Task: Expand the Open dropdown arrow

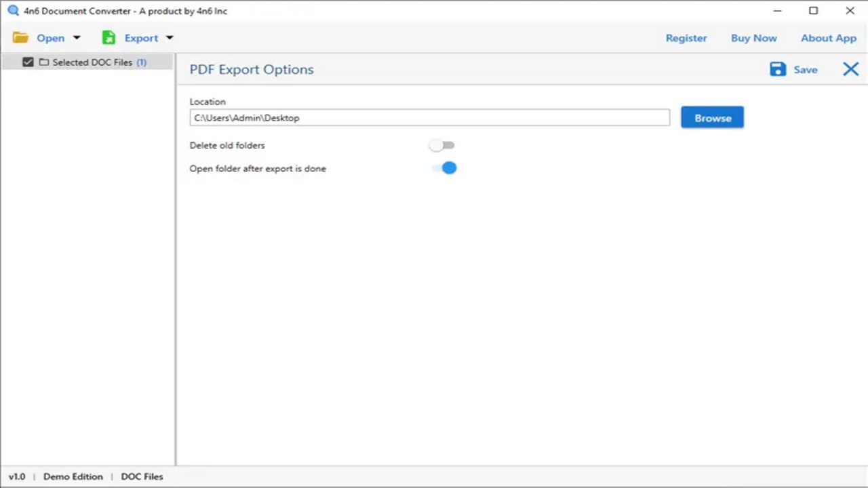Action: (x=77, y=38)
